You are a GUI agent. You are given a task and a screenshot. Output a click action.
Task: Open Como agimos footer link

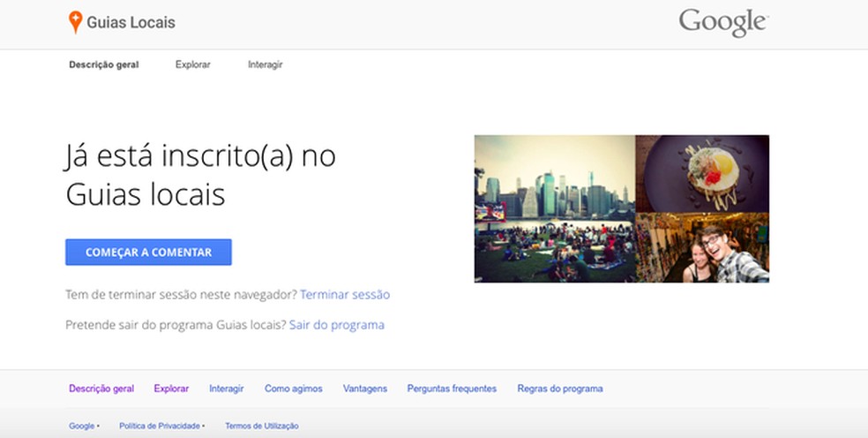pyautogui.click(x=294, y=389)
